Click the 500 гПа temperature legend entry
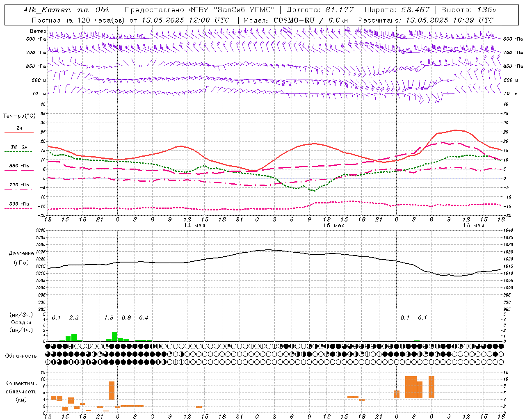The height and width of the screenshot is (420, 525). coord(19,204)
